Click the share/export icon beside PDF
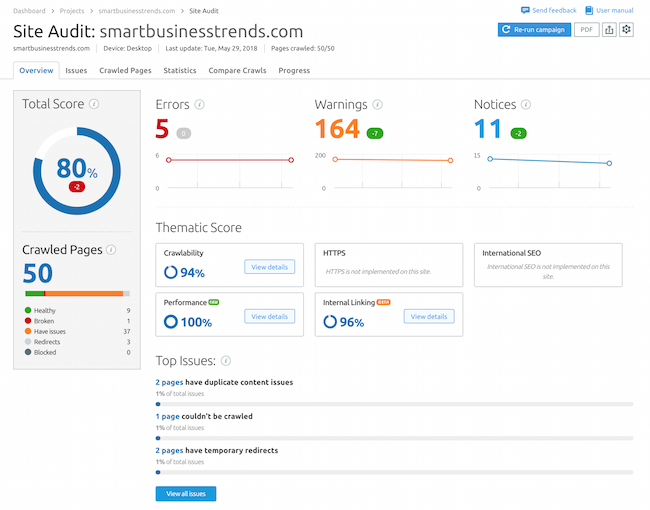The width and height of the screenshot is (650, 510). coord(609,29)
